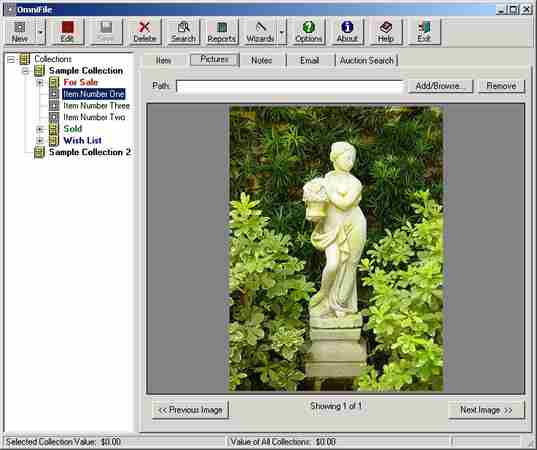The image size is (537, 450).
Task: Select Sample Collection in tree
Action: 86,71
